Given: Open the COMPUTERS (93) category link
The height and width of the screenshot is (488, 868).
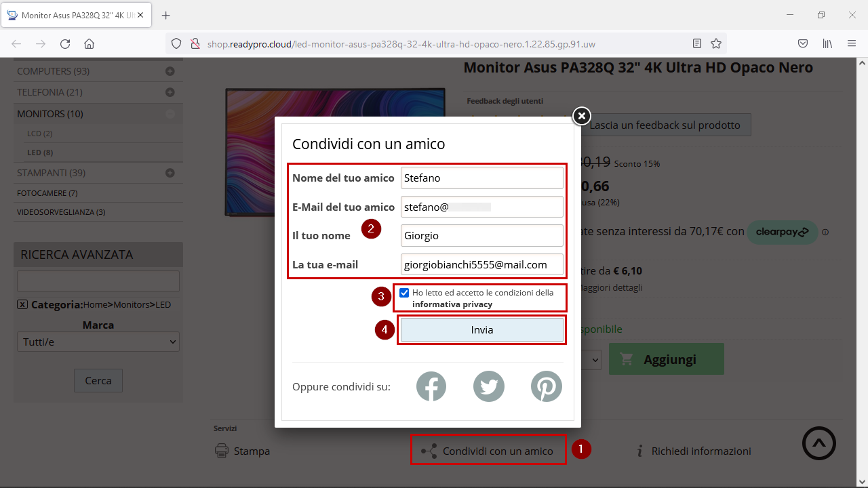Looking at the screenshot, I should (53, 71).
